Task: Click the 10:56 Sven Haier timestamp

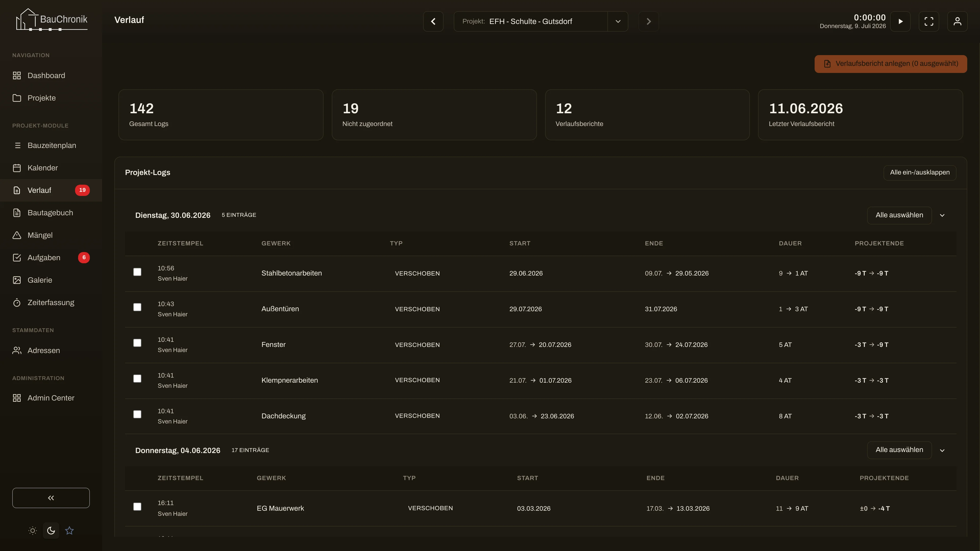Action: click(172, 273)
